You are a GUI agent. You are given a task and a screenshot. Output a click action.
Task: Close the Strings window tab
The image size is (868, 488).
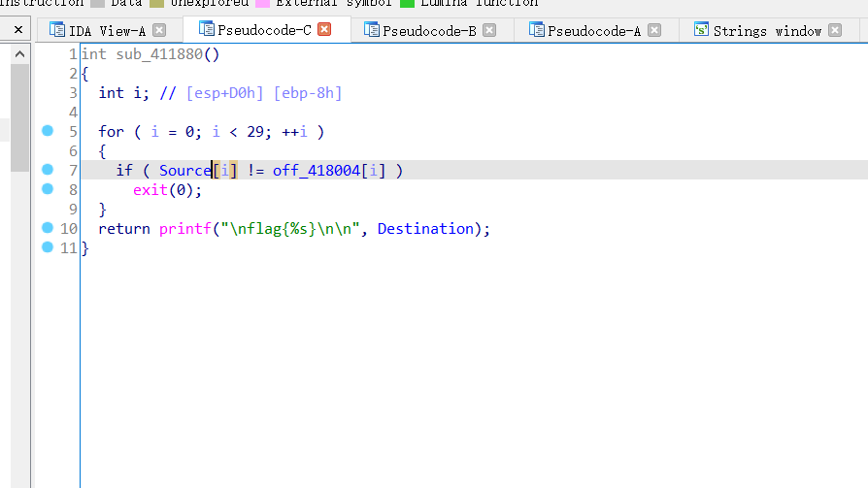click(835, 30)
